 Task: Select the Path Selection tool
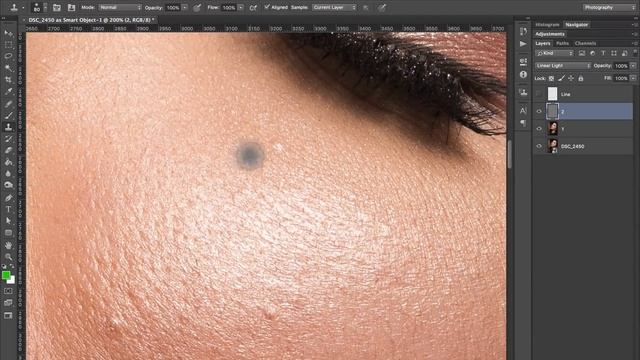8,221
